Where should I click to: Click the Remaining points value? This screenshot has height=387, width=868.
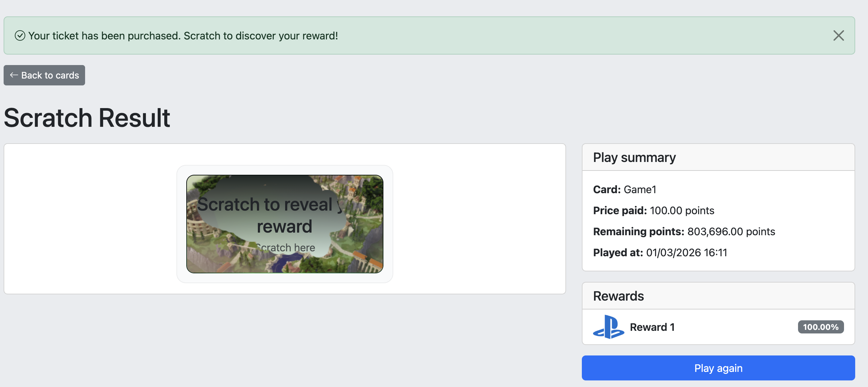(x=731, y=231)
